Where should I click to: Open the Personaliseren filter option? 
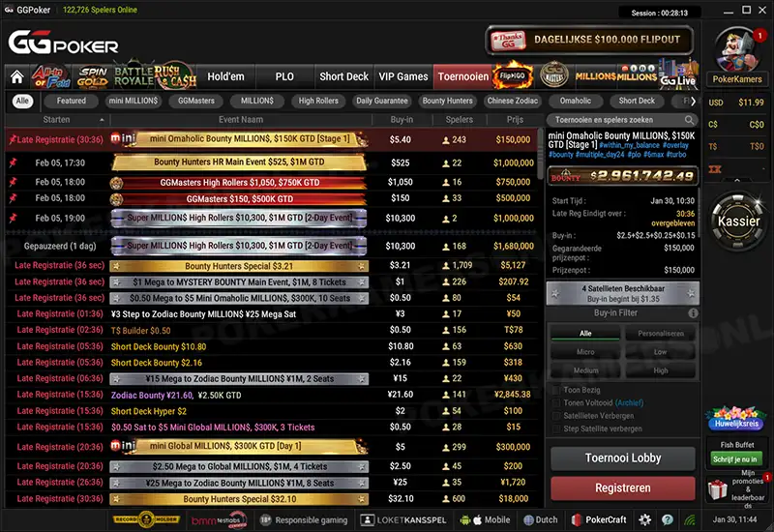click(x=660, y=333)
